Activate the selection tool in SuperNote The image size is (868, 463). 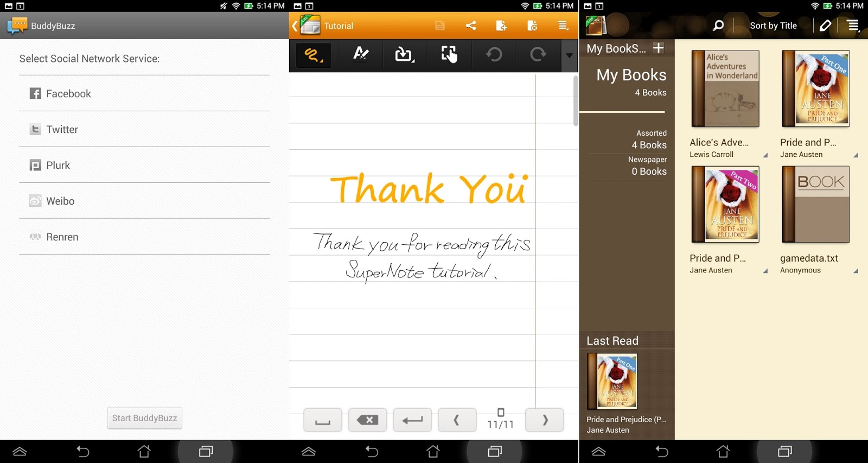449,54
